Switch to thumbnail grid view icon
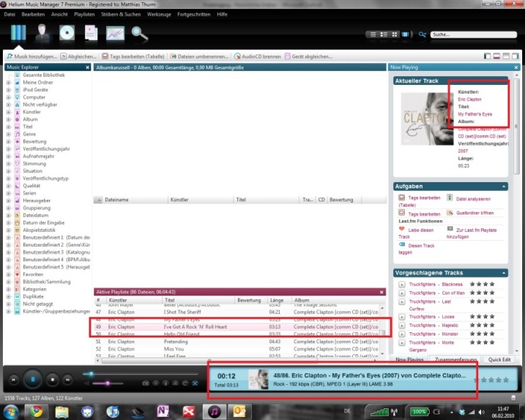Image resolution: width=525 pixels, height=420 pixels. point(395,34)
